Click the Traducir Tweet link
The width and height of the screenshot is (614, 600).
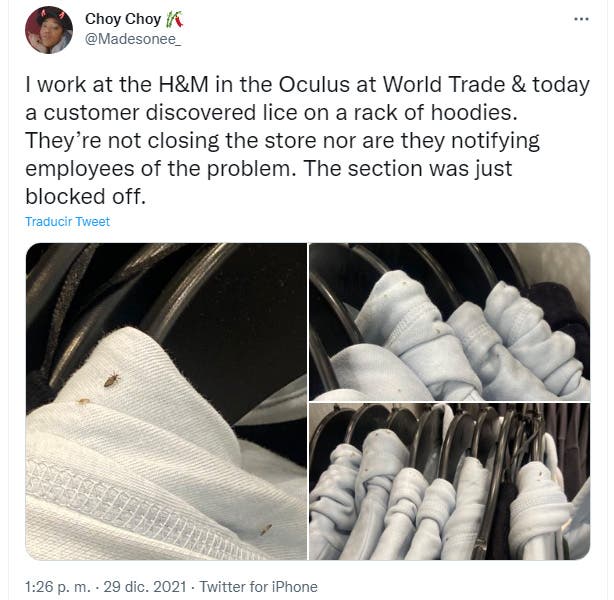tap(67, 222)
